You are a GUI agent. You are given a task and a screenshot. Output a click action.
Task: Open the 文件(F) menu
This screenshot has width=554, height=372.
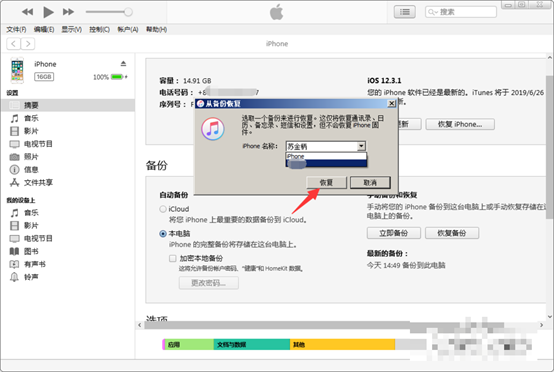pos(16,30)
